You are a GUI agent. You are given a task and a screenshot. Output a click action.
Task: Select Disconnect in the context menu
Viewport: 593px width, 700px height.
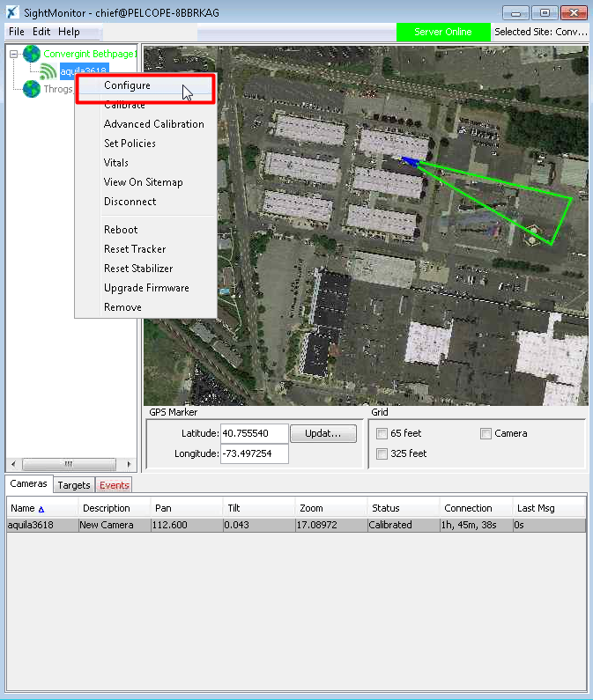145,202
